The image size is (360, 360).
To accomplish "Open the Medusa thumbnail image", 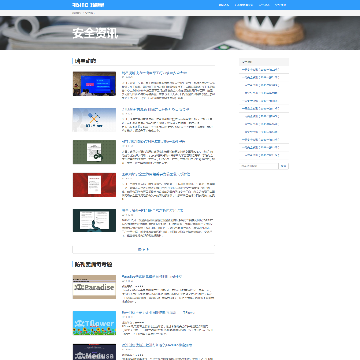I will pyautogui.click(x=94, y=352).
